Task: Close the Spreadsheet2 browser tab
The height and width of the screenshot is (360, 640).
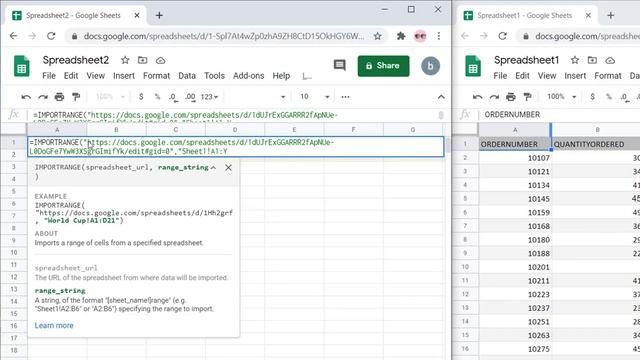Action: [x=137, y=16]
